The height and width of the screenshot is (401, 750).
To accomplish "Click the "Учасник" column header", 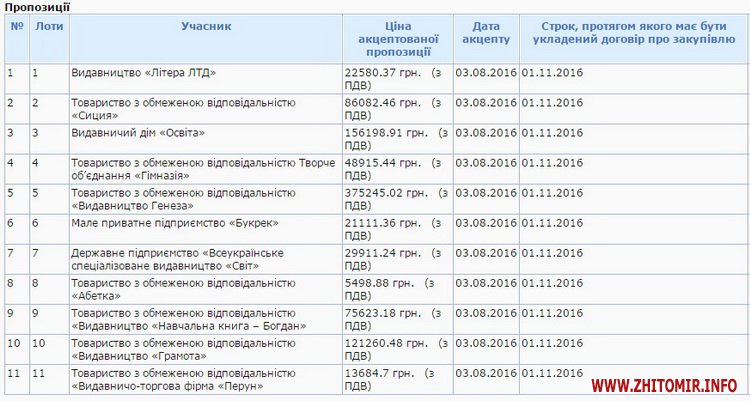I will pyautogui.click(x=206, y=25).
